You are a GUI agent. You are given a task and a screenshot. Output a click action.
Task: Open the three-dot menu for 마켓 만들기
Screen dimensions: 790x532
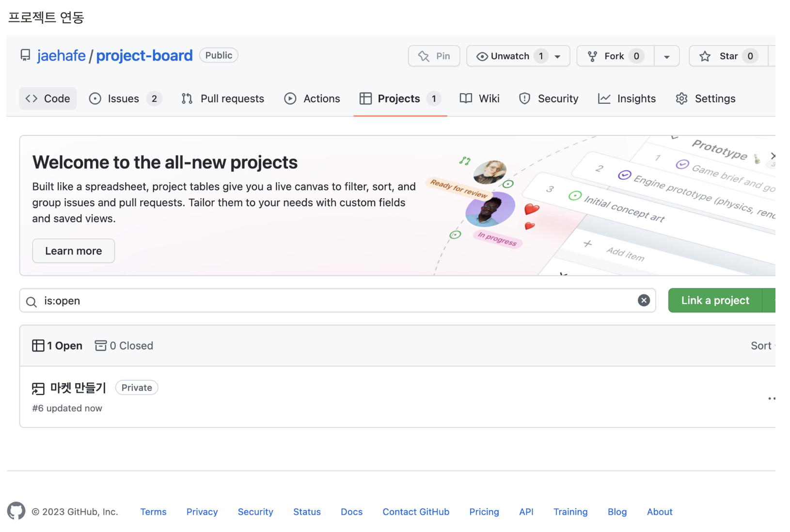771,398
